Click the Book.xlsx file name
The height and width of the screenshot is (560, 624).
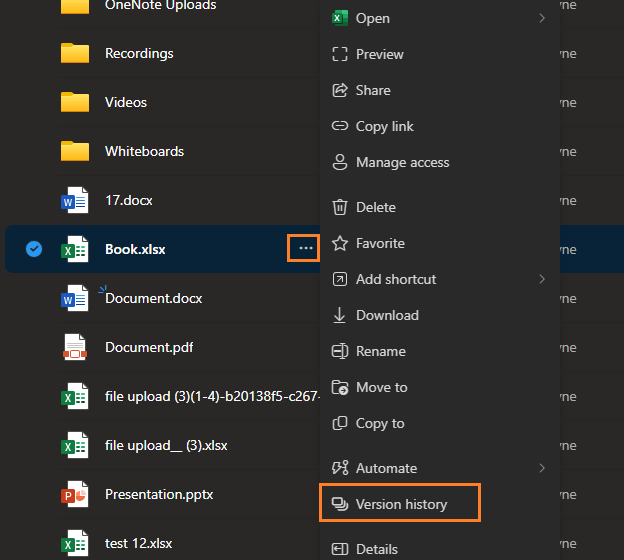tap(135, 249)
